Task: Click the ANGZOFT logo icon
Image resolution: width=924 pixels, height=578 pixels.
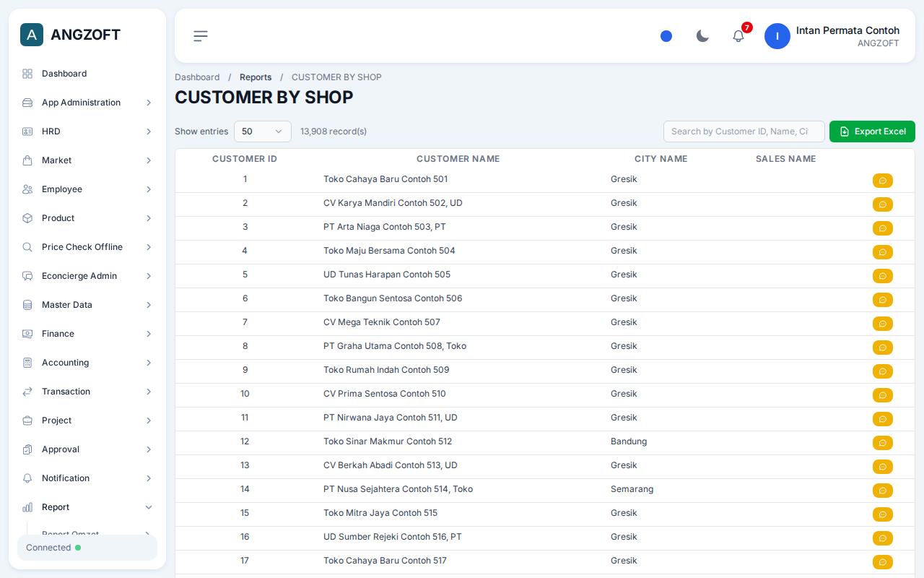Action: 32,35
